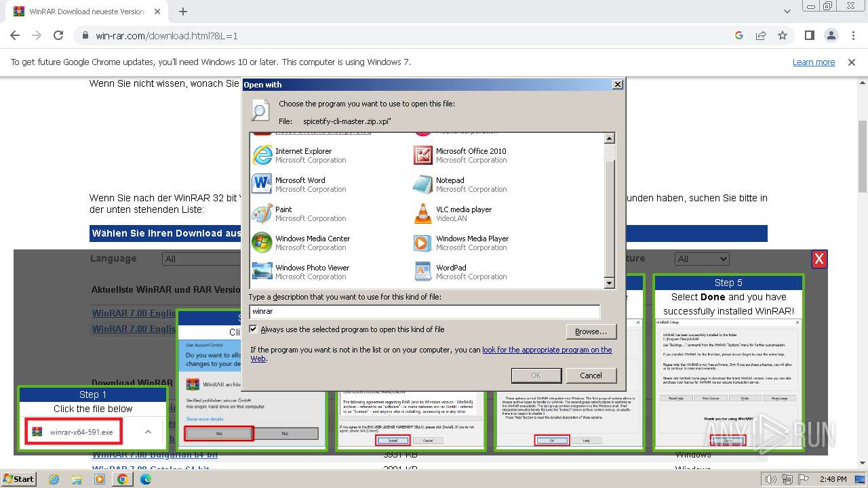Image resolution: width=868 pixels, height=488 pixels.
Task: Open the Chrome profile avatar menu
Action: point(831,35)
